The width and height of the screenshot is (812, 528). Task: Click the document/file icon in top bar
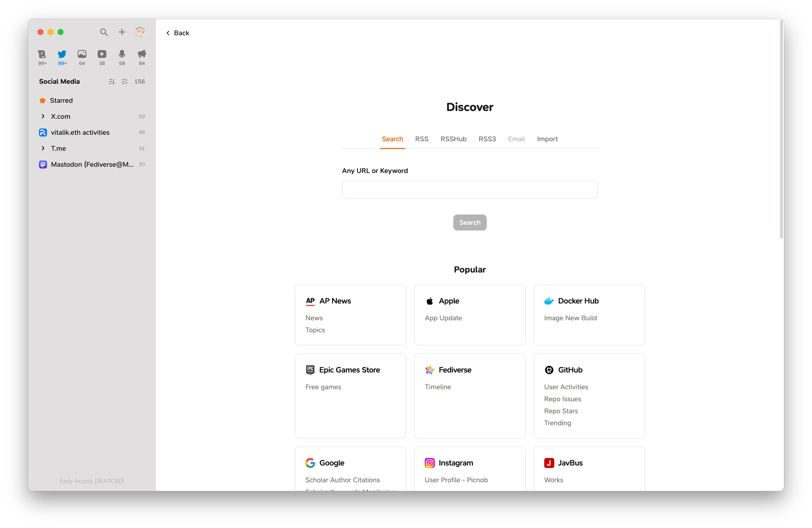pyautogui.click(x=42, y=54)
